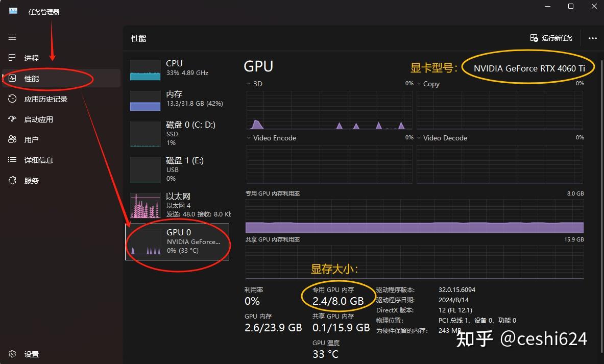Click the PCI 总线 1 physical location text

pos(477,321)
